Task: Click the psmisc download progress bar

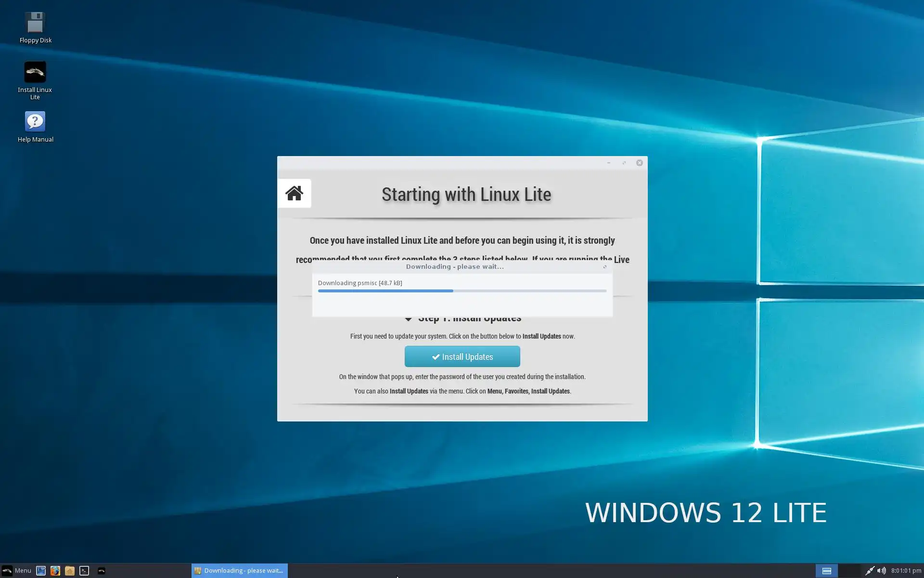Action: coord(462,291)
